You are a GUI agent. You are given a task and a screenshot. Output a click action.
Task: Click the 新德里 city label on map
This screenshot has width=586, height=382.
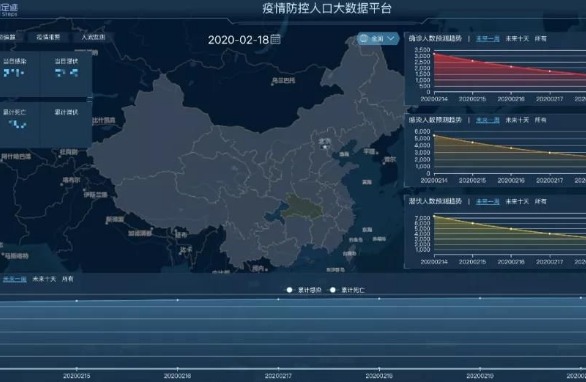point(115,219)
